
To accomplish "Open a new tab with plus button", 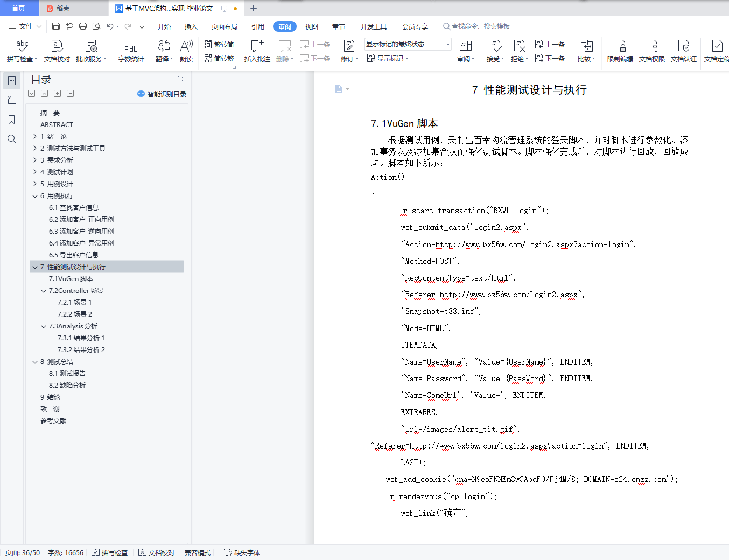I will click(254, 8).
